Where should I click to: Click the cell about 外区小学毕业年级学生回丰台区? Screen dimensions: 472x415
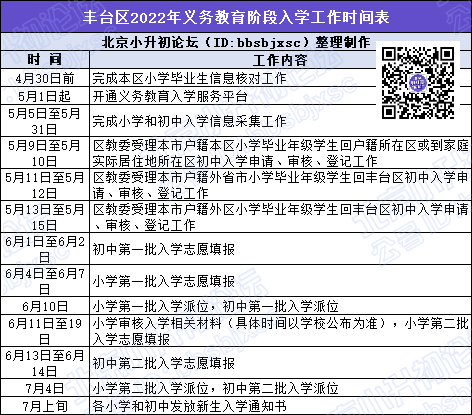(280, 217)
